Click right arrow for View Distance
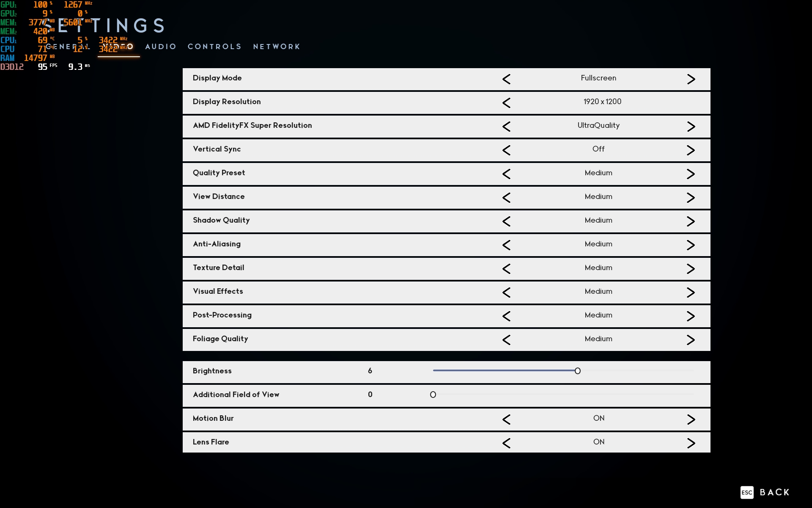The height and width of the screenshot is (508, 812). click(x=691, y=198)
